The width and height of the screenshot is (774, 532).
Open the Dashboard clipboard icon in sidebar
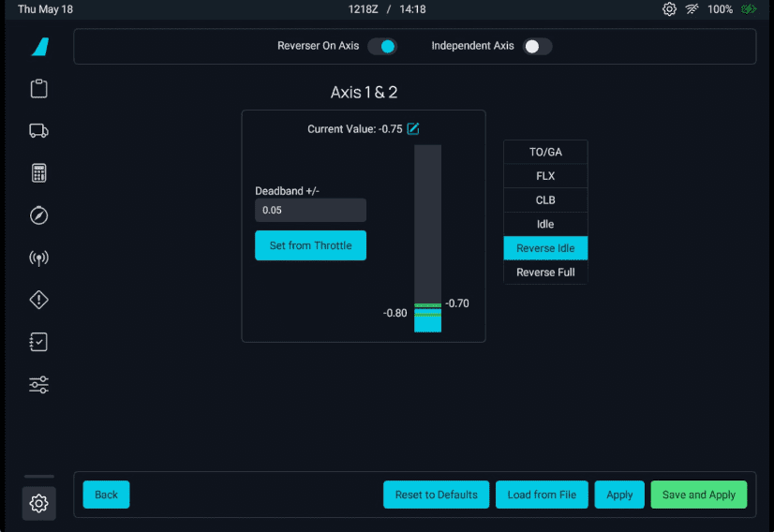click(x=38, y=89)
